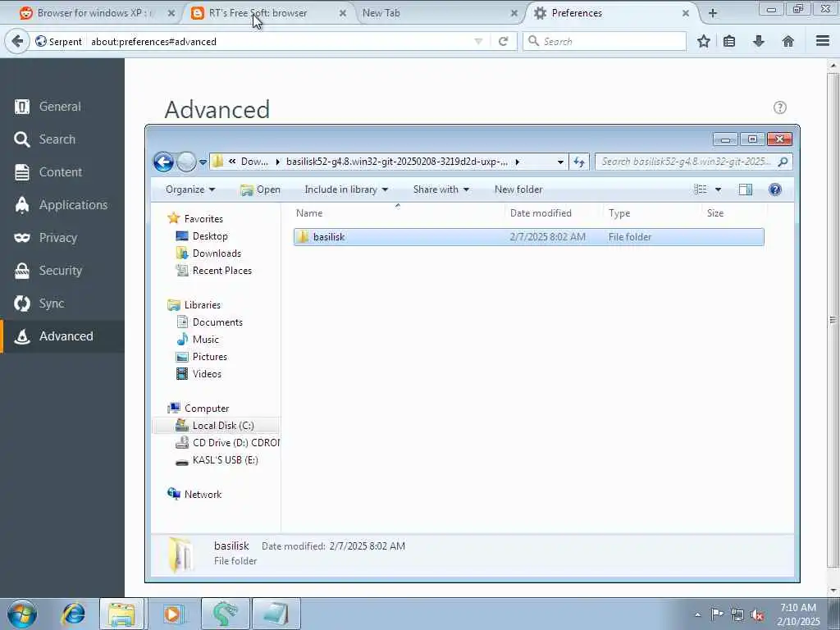The height and width of the screenshot is (630, 840).
Task: Select the Advanced preferences category
Action: click(x=62, y=336)
